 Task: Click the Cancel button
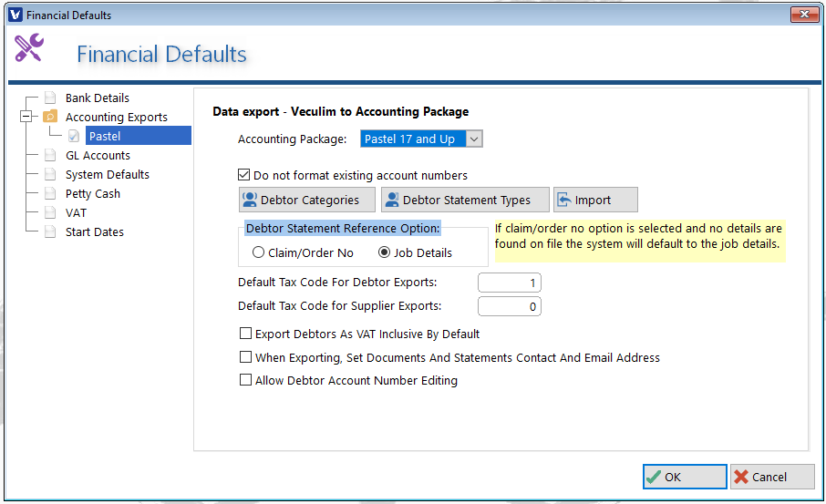coord(773,477)
